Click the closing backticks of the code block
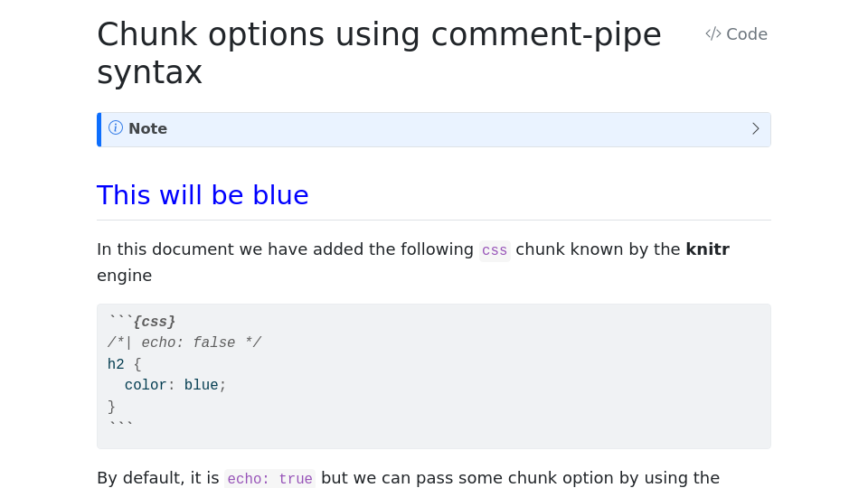This screenshot has width=868, height=488. pyautogui.click(x=120, y=427)
